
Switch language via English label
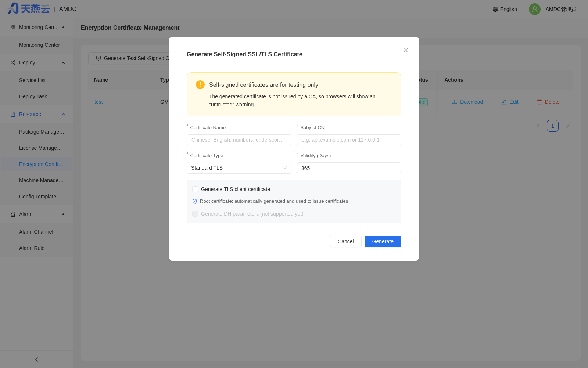point(509,9)
